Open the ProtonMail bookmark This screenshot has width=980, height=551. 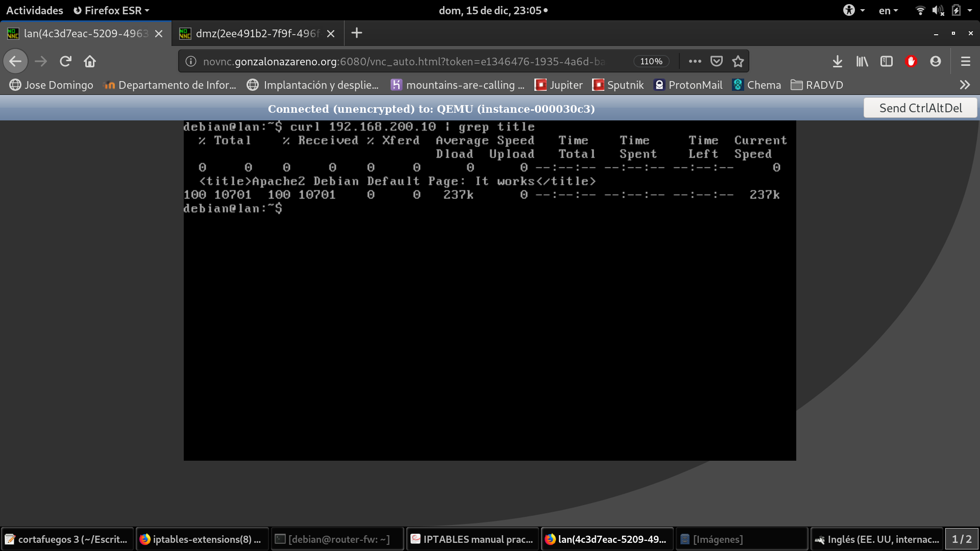tap(688, 85)
